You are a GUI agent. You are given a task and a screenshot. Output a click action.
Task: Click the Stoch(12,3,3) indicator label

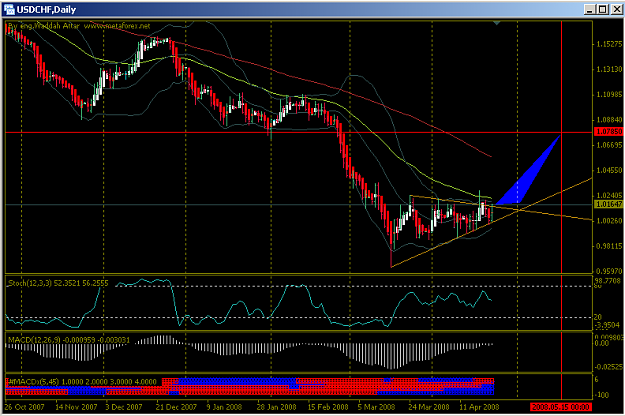click(x=58, y=283)
